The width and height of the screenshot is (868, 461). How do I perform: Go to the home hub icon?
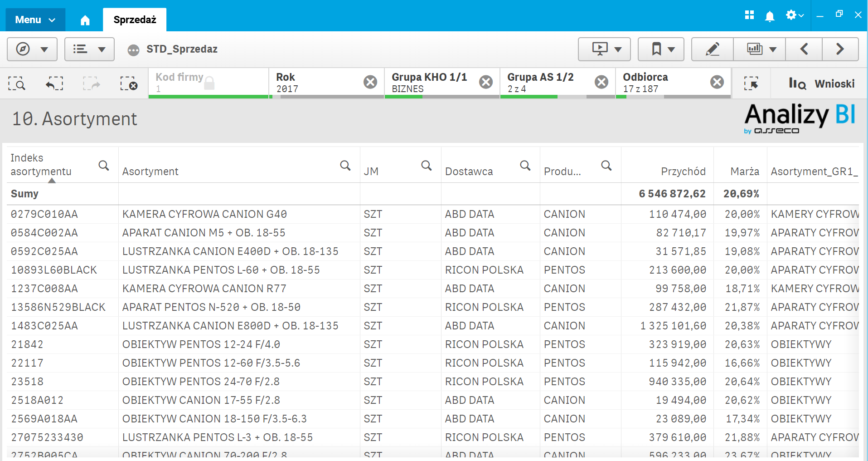tap(85, 20)
